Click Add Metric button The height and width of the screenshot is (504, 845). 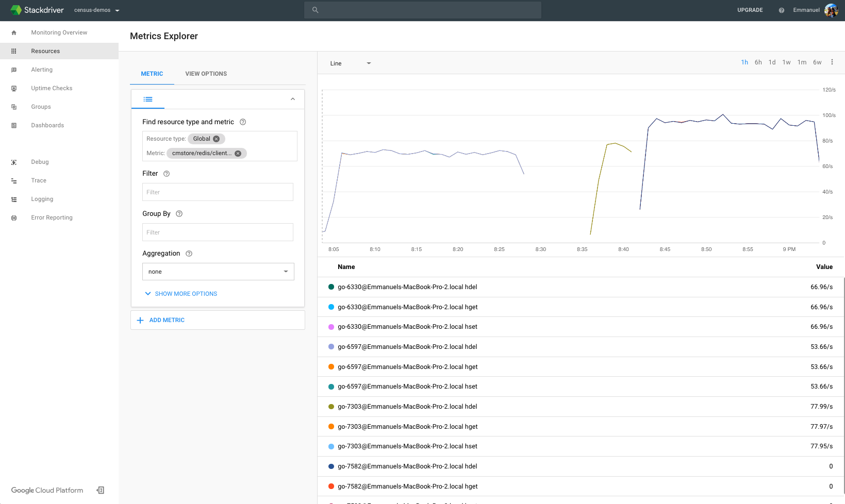218,320
